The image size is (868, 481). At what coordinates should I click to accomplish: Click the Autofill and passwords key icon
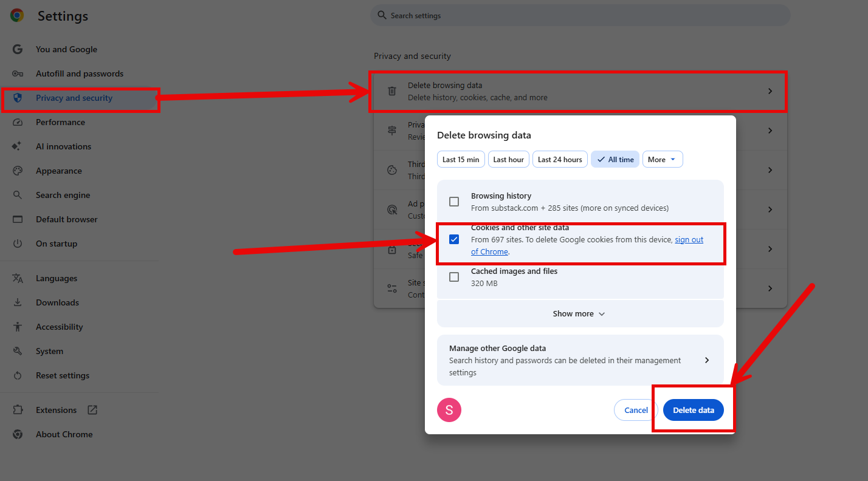tap(18, 73)
